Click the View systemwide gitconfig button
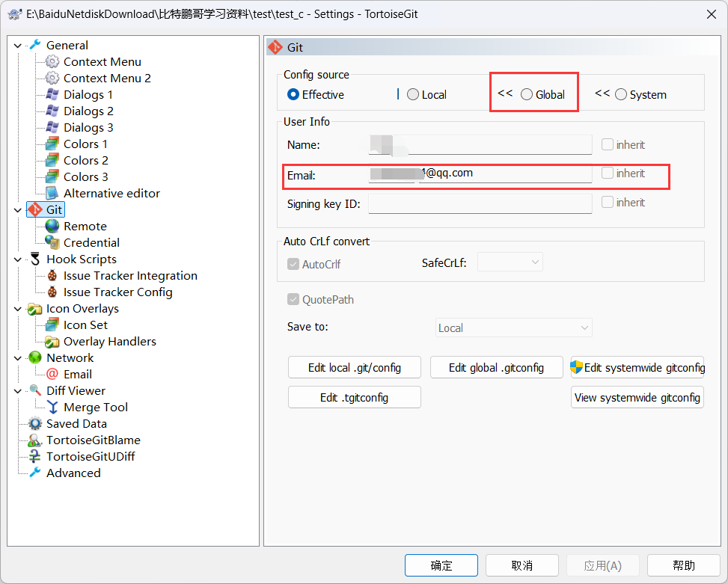Screen dimensions: 728x584 click(637, 397)
